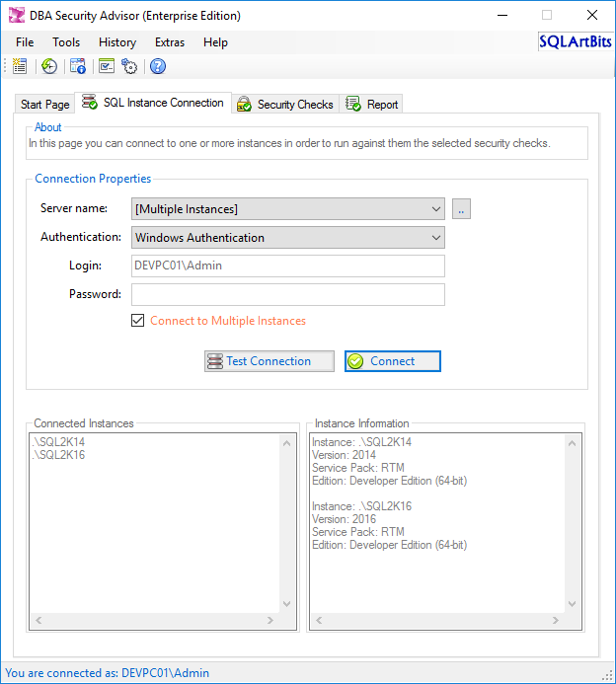
Task: Select .\SQL2K16 in Connected Instances
Action: point(58,455)
